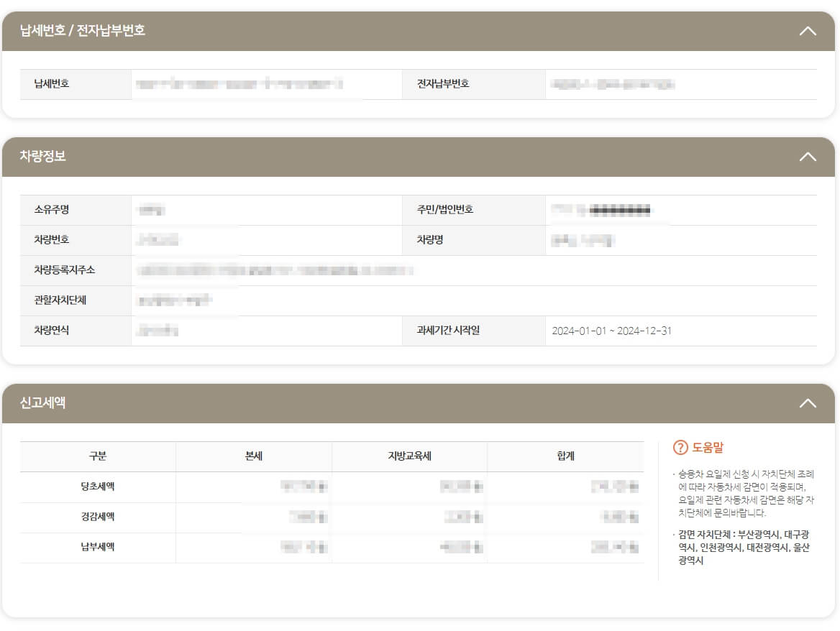Click the masked 주민/법인번호 value
The height and width of the screenshot is (631, 840).
(x=601, y=210)
